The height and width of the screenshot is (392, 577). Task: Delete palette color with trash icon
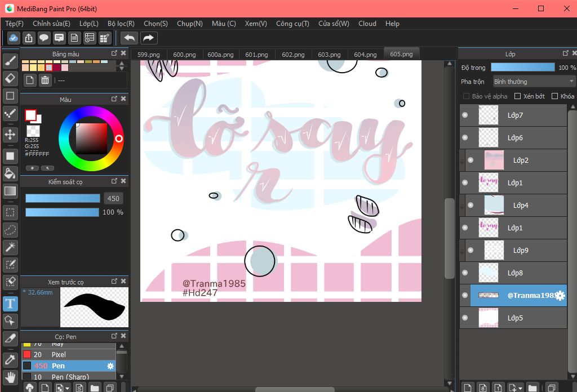pos(45,80)
